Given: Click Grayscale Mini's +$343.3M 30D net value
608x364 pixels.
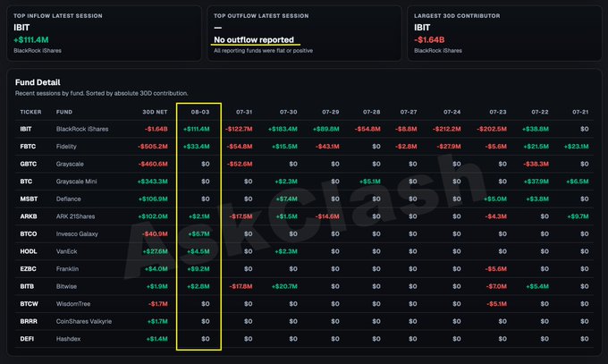Looking at the screenshot, I should (152, 182).
